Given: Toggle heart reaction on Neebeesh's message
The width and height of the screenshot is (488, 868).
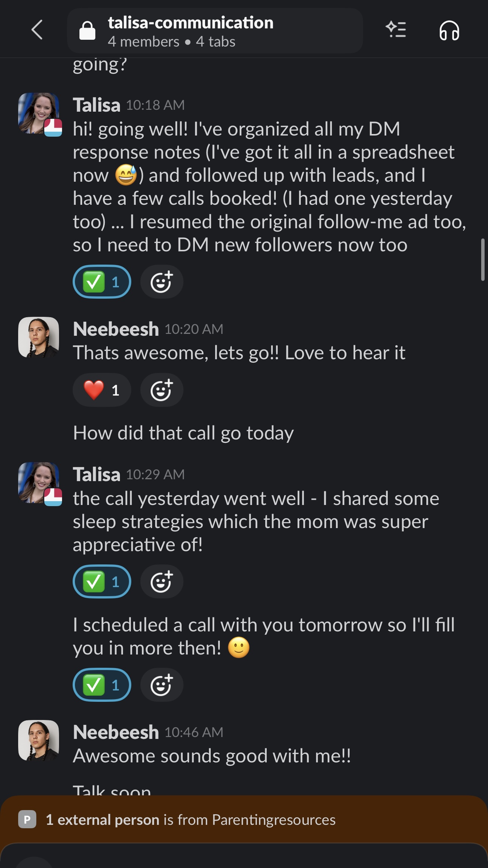Looking at the screenshot, I should tap(102, 390).
